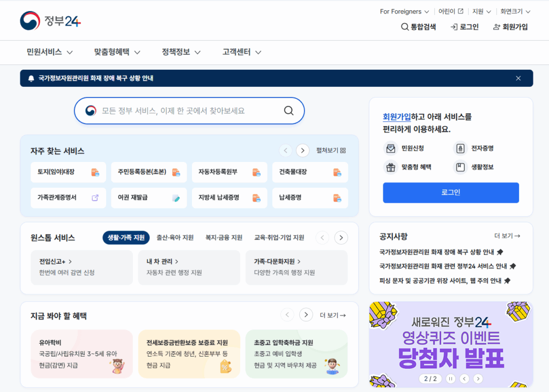Click the 맞춤형 혜택 gift icon
Viewport: 549px width, 392px height.
[391, 167]
